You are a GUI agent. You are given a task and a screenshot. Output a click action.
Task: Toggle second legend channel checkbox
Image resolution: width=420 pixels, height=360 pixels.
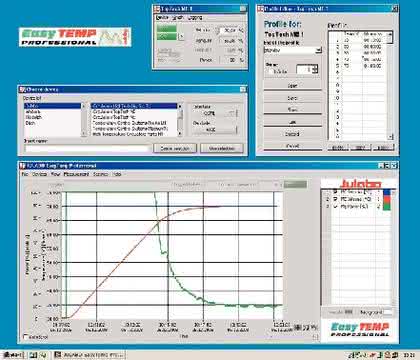point(335,199)
